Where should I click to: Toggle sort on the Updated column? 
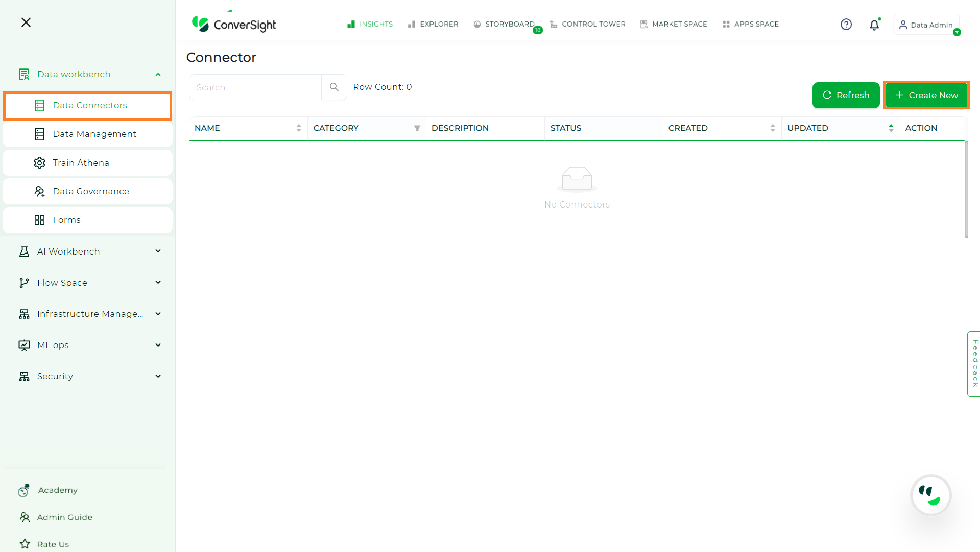(891, 128)
